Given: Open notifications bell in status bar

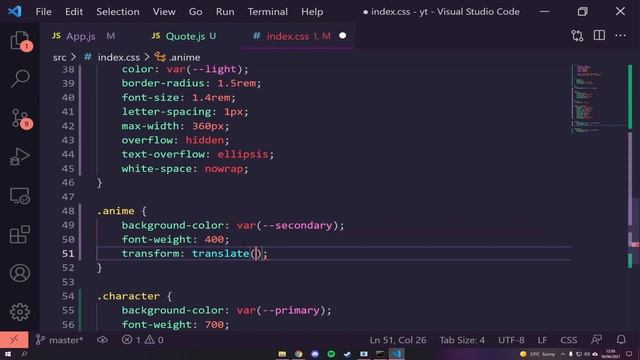Looking at the screenshot, I should coord(621,340).
